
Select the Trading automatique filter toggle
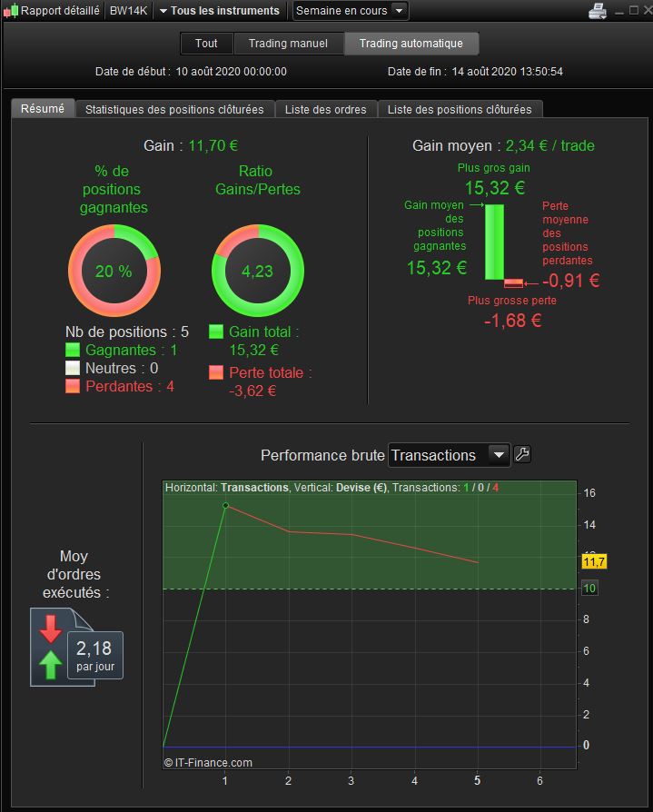click(x=411, y=44)
